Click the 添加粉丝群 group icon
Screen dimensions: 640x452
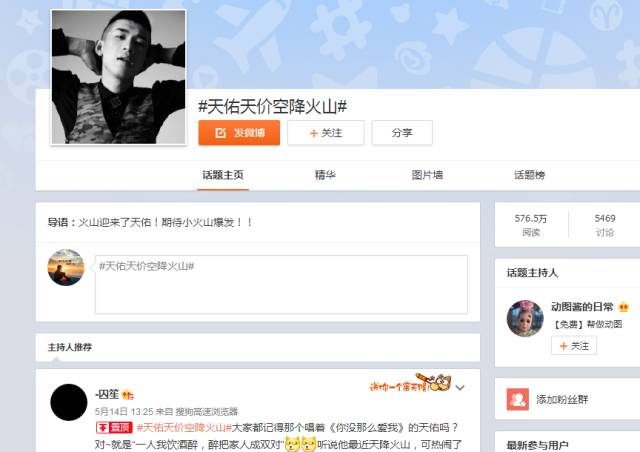point(518,399)
